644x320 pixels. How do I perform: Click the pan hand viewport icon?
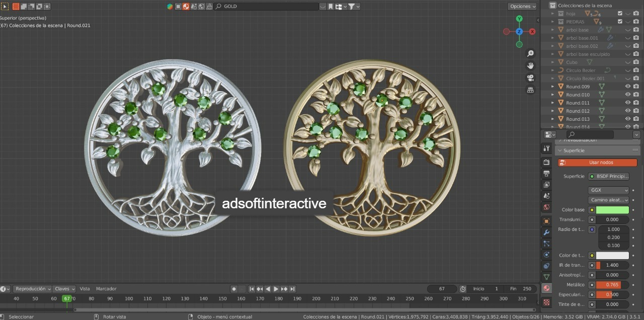[x=530, y=65]
